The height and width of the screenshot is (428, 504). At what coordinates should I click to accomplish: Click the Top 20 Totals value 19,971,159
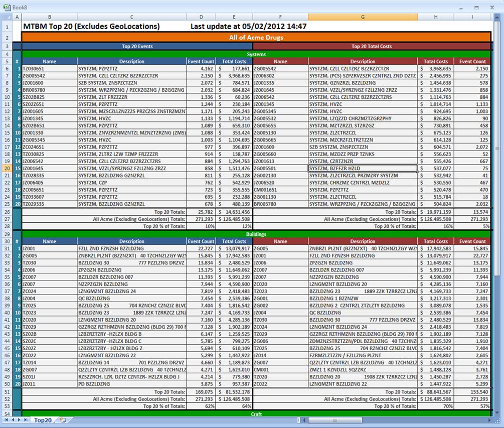[x=435, y=212]
